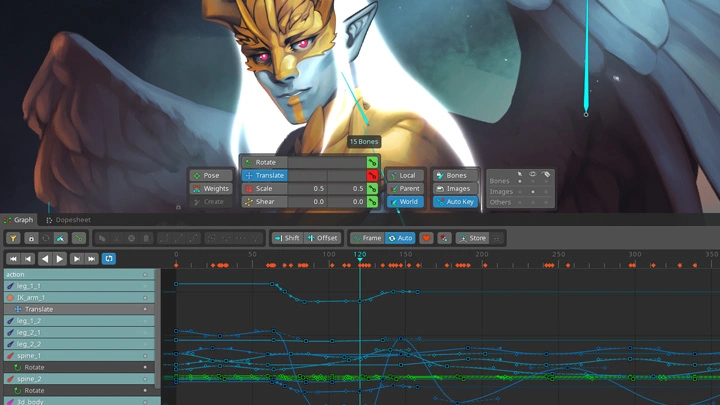Step to the previous keyframe
This screenshot has width=720, height=405.
point(28,259)
